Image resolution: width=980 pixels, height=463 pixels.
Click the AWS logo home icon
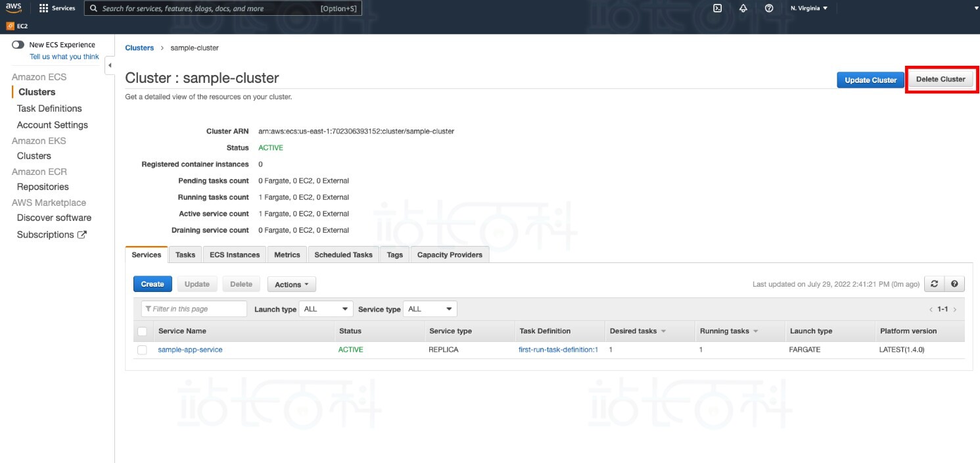(x=14, y=8)
